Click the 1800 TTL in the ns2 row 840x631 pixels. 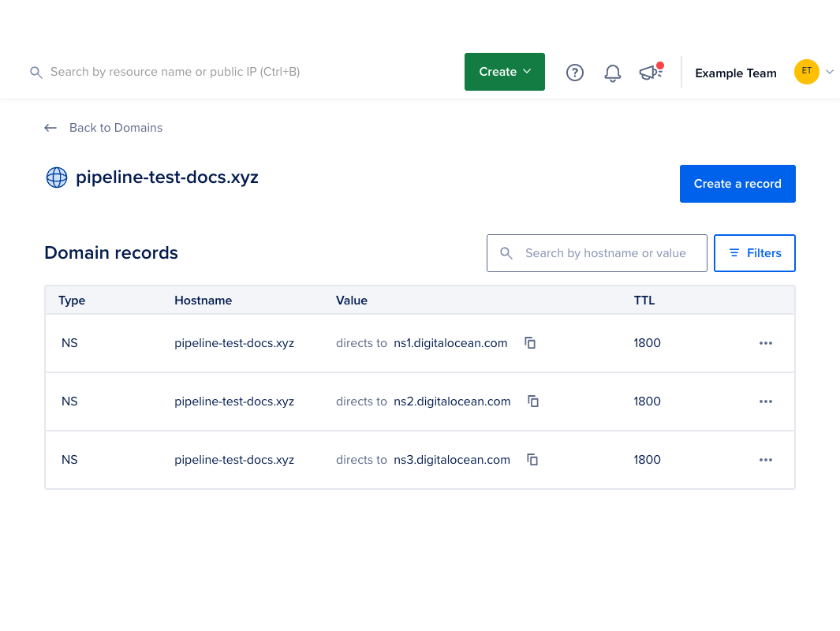(647, 401)
